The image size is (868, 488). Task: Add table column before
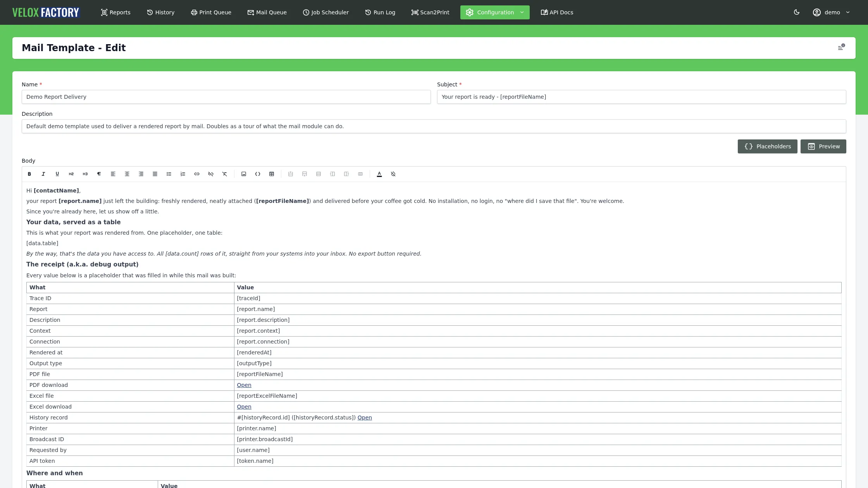(332, 174)
